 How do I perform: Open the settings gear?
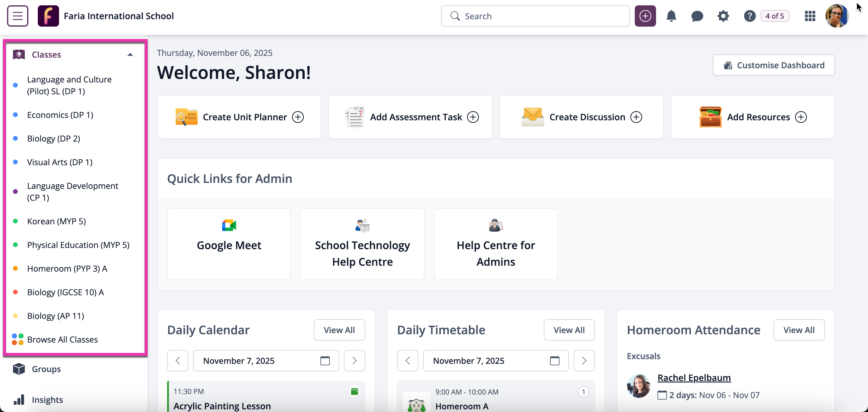[x=723, y=16]
